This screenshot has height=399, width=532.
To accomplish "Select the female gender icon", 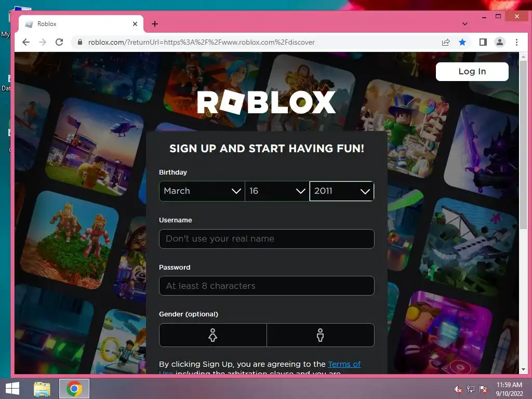I will point(212,335).
